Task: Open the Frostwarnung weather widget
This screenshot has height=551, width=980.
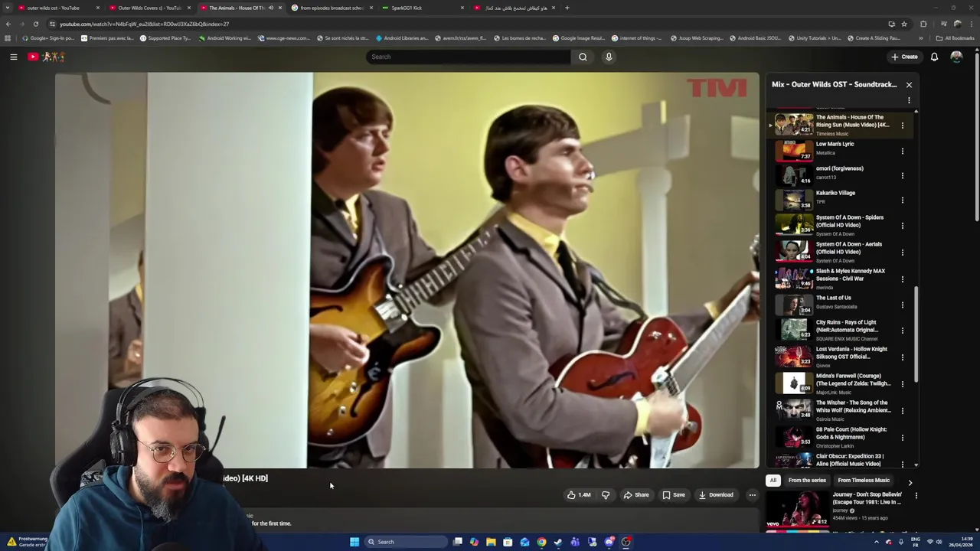Action: click(x=28, y=542)
